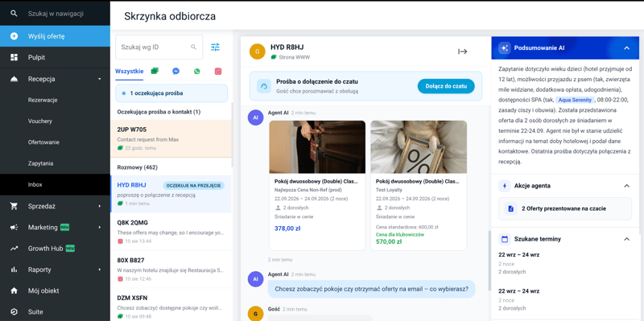Open the DZM XSFN conversation

(x=171, y=305)
